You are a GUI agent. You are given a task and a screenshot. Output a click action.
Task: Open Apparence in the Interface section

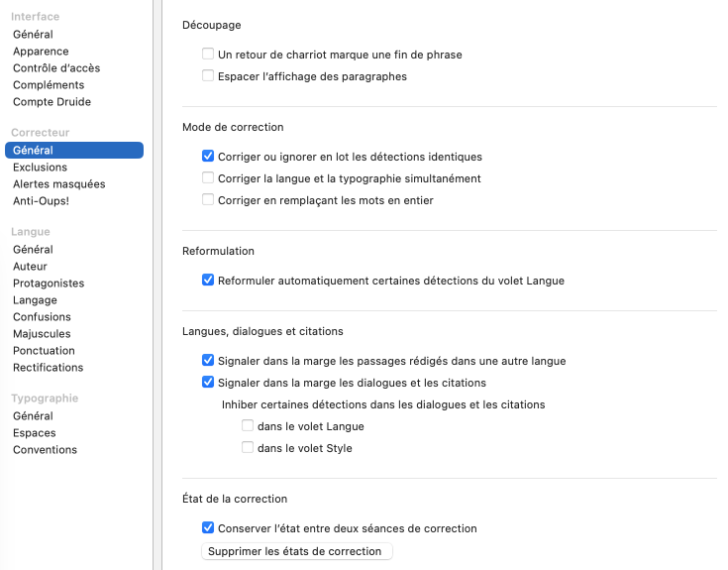pos(41,52)
